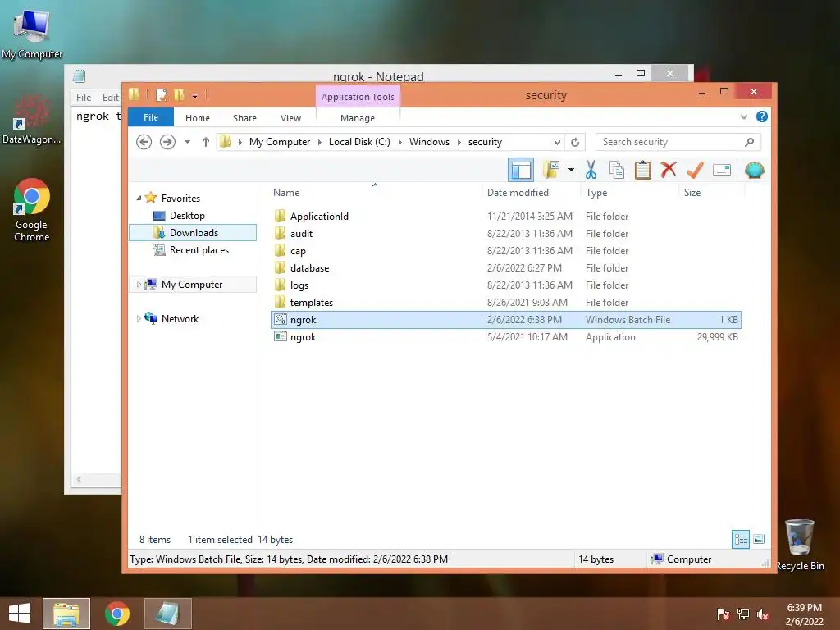Collapse the Favorites tree section
The image size is (840, 630).
pos(139,199)
